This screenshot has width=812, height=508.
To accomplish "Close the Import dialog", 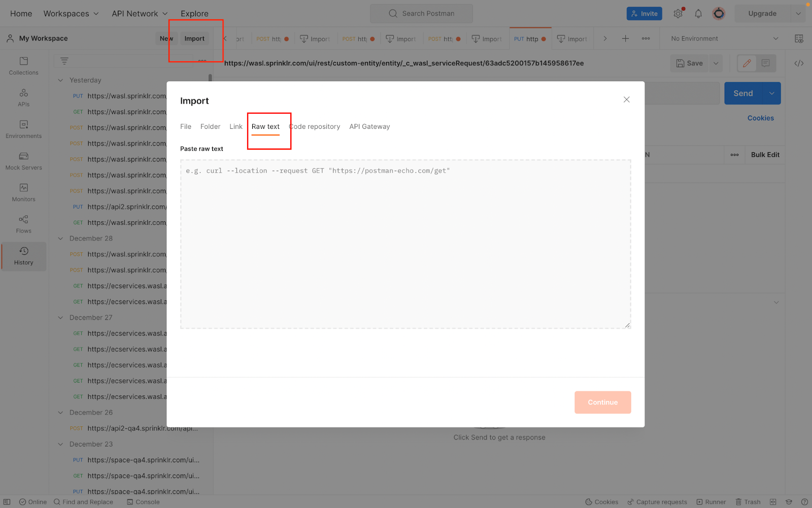I will pos(626,99).
